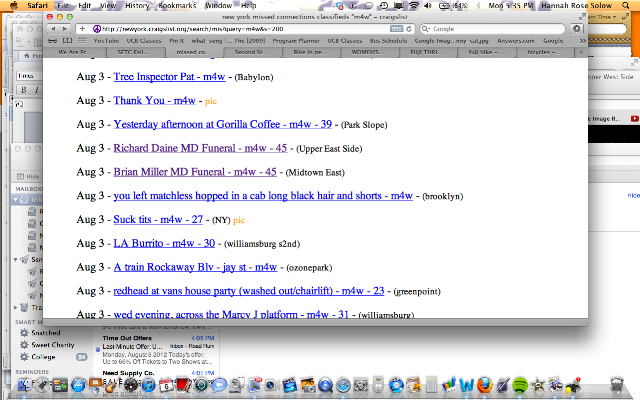The height and width of the screenshot is (400, 640).
Task: Open 'Time Out Offers' email in Mail
Action: [158, 350]
